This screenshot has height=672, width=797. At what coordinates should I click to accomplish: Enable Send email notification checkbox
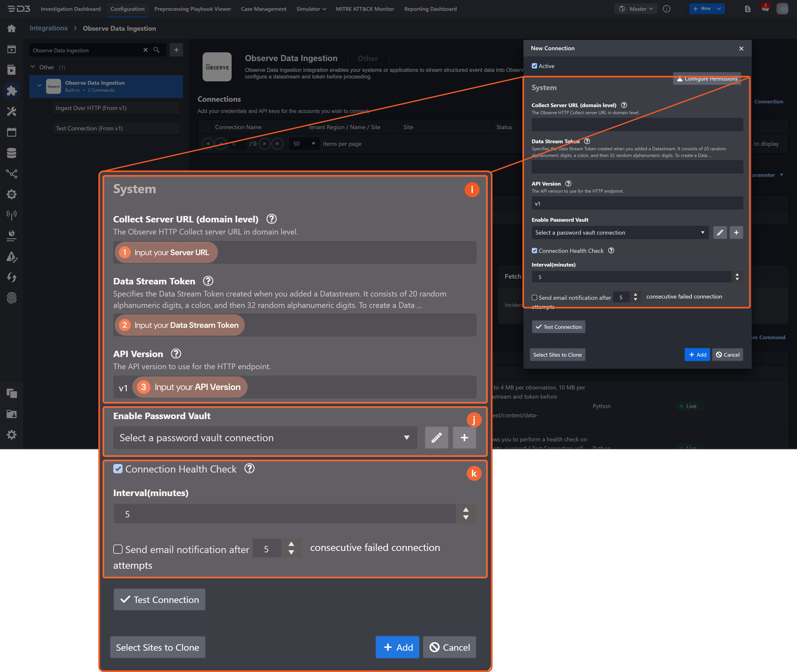pyautogui.click(x=534, y=297)
